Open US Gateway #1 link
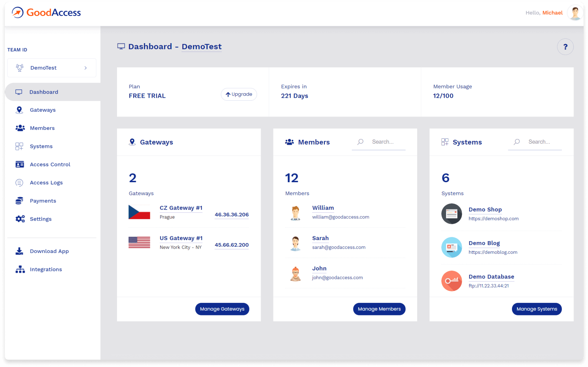 click(181, 238)
